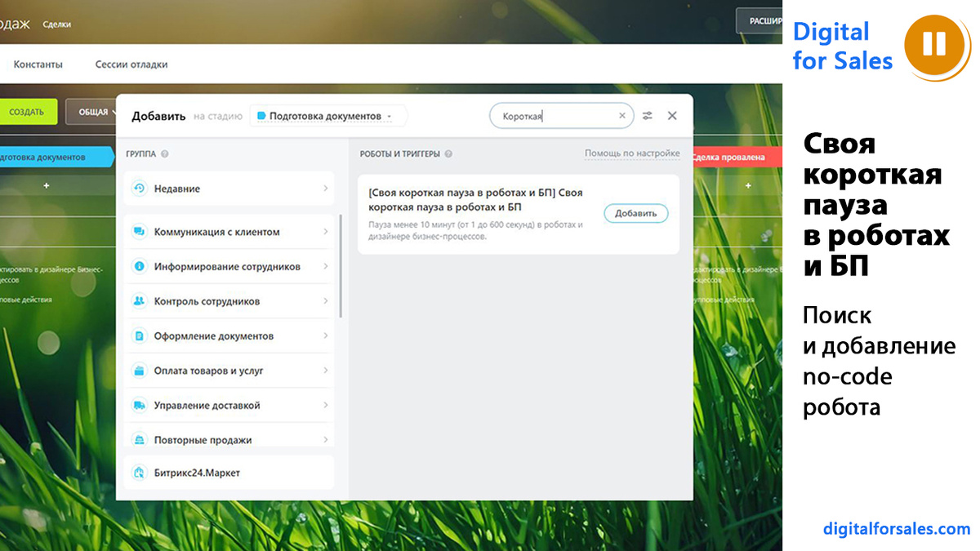Click the green СОЗДАТЬ button
980x551 pixels.
click(x=28, y=112)
